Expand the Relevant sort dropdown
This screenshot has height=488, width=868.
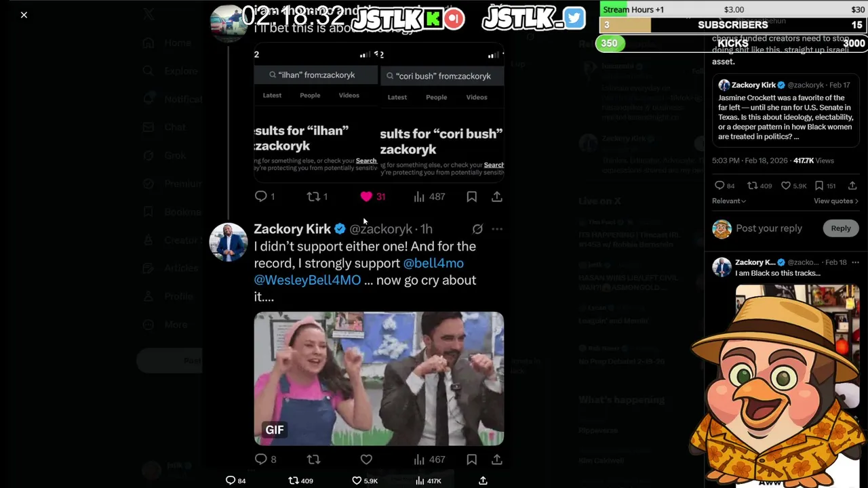click(x=729, y=201)
